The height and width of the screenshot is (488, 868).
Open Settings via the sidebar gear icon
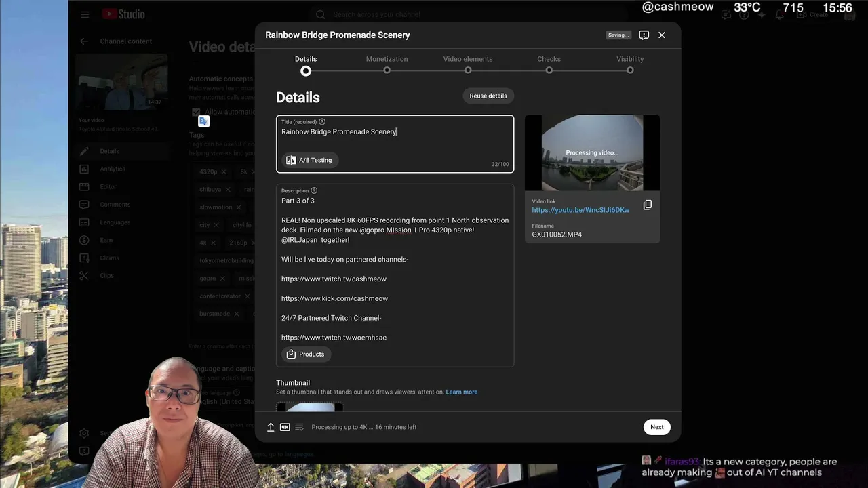(84, 433)
